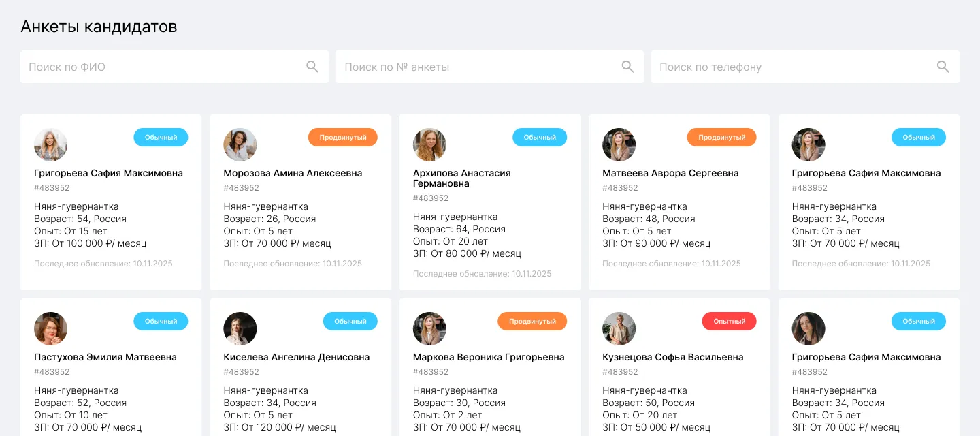Click the name Маркова Вероника Григорьевна
Screen dimensions: 980x436
pyautogui.click(x=488, y=356)
